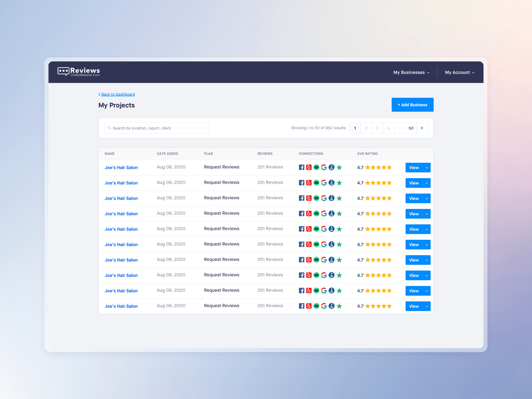Click the Facebook connection icon in first row
The image size is (532, 399).
point(301,167)
